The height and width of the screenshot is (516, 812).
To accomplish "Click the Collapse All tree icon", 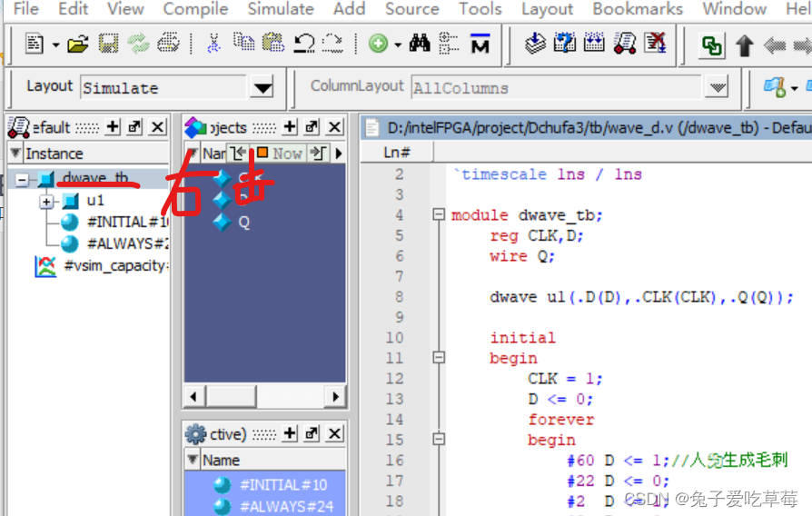I will [449, 44].
